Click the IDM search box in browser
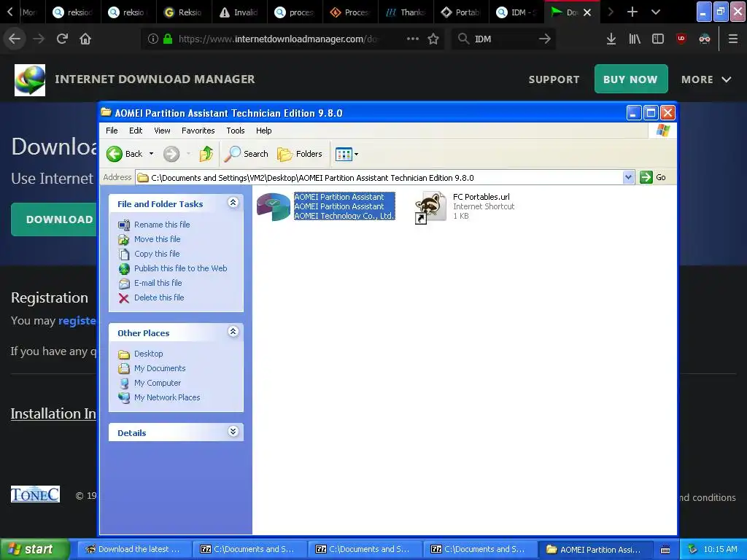Image resolution: width=747 pixels, height=560 pixels. pos(503,39)
